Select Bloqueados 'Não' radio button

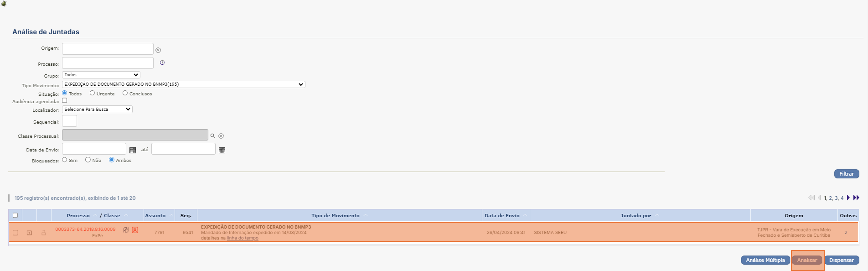88,160
